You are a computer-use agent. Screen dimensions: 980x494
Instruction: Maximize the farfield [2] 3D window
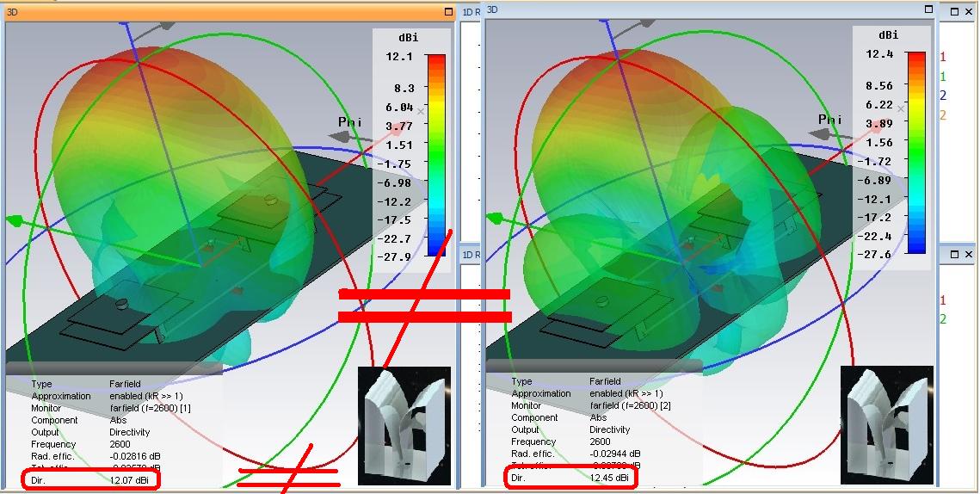pos(928,9)
